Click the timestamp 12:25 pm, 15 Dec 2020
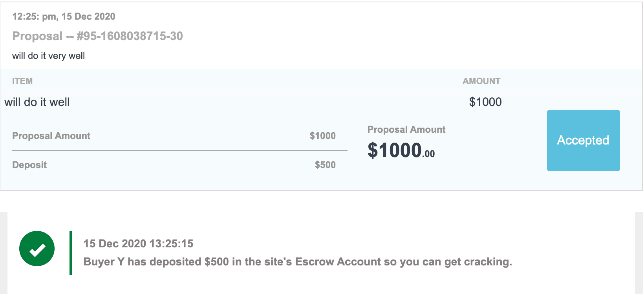This screenshot has width=644, height=298. tap(64, 16)
